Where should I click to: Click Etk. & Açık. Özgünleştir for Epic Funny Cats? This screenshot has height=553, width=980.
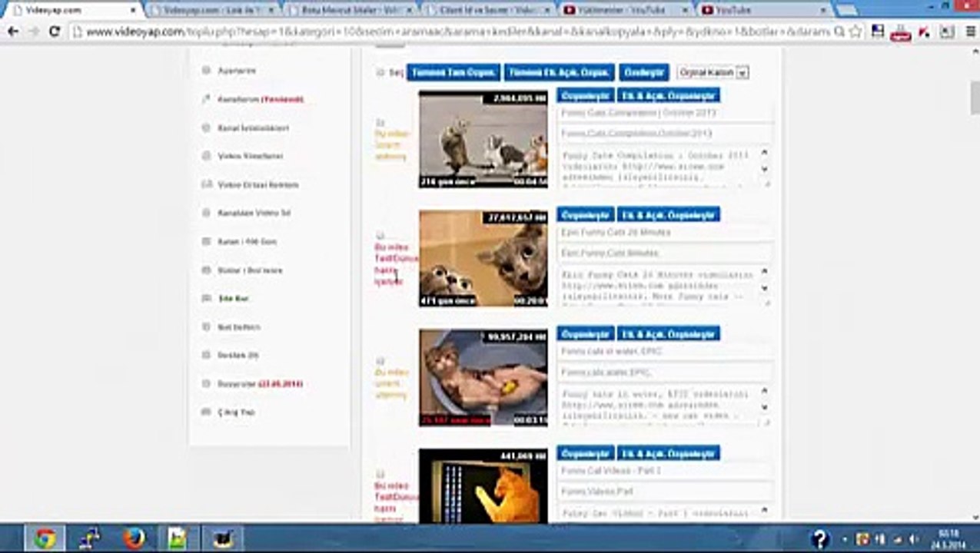[669, 214]
